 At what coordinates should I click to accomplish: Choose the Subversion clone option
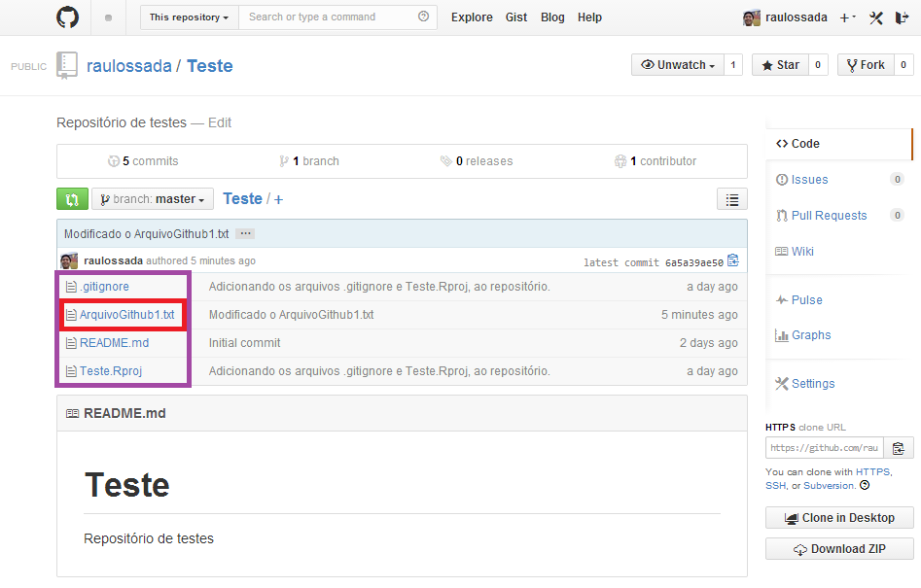pyautogui.click(x=829, y=486)
